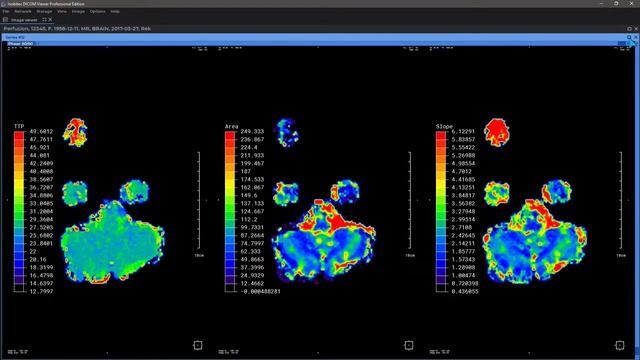The height and width of the screenshot is (360, 640).
Task: Click the Area color scale bar
Action: pos(230,211)
